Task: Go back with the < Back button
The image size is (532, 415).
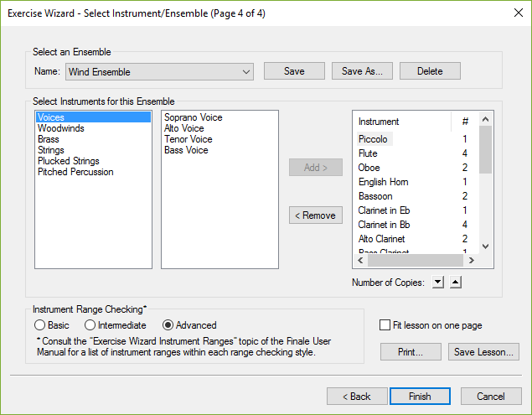Action: (x=356, y=396)
